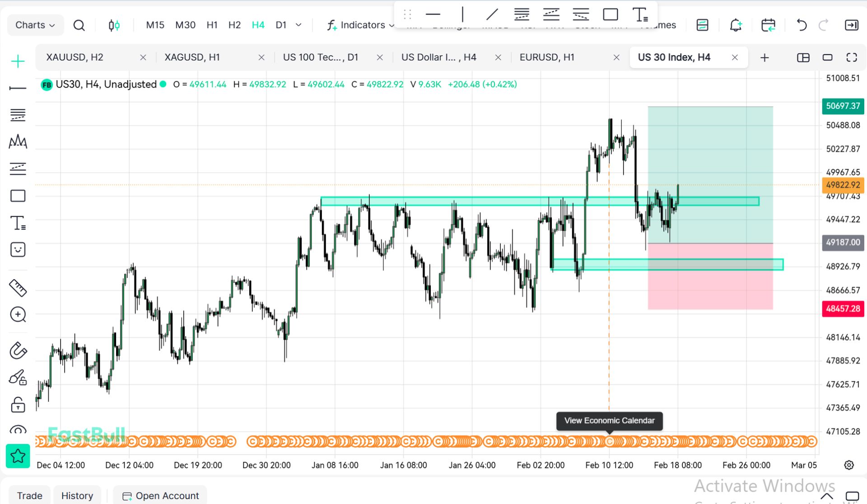The height and width of the screenshot is (504, 867).
Task: Open the History panel button
Action: (77, 495)
